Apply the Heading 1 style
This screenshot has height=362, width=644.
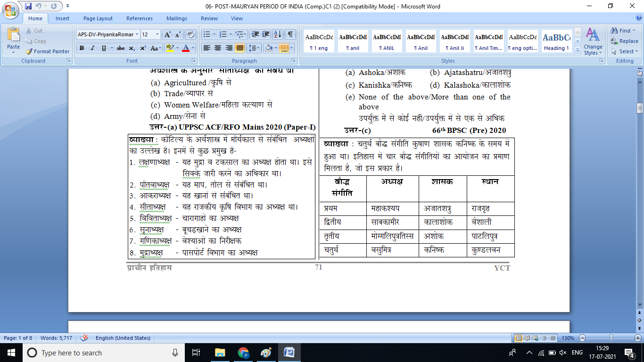(x=557, y=41)
